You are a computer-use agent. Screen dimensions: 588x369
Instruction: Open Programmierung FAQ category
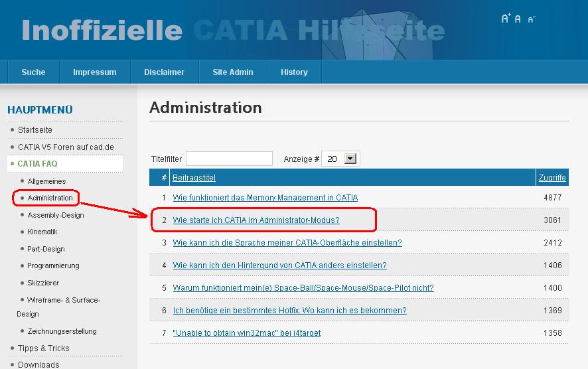(53, 265)
